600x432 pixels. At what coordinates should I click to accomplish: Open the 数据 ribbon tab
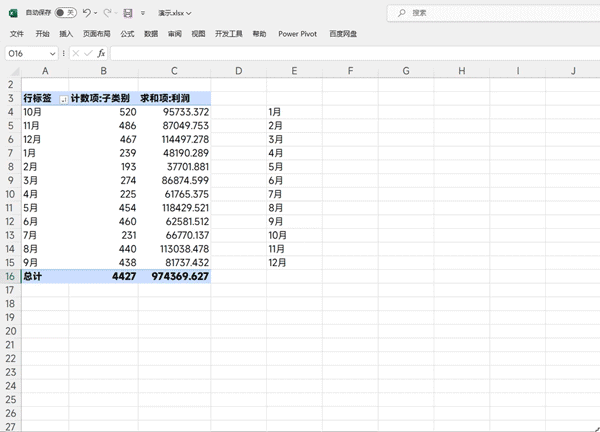[151, 34]
